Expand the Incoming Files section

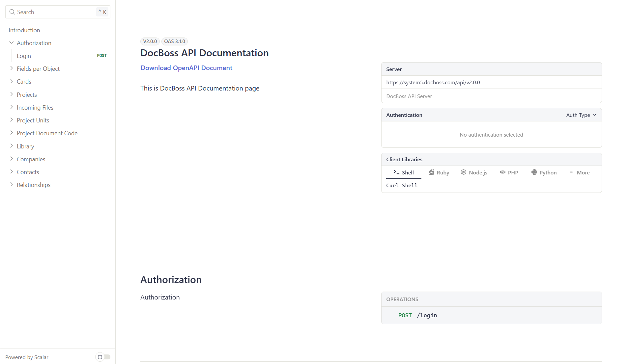[x=12, y=107]
